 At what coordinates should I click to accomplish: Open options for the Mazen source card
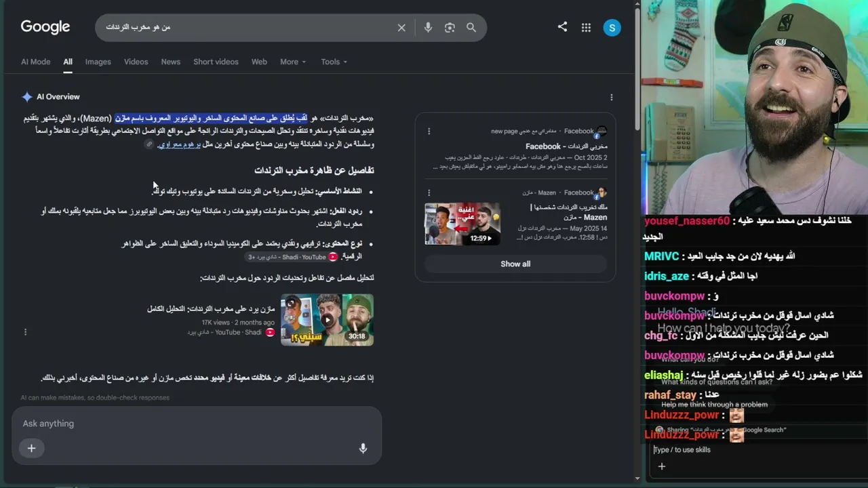[429, 192]
